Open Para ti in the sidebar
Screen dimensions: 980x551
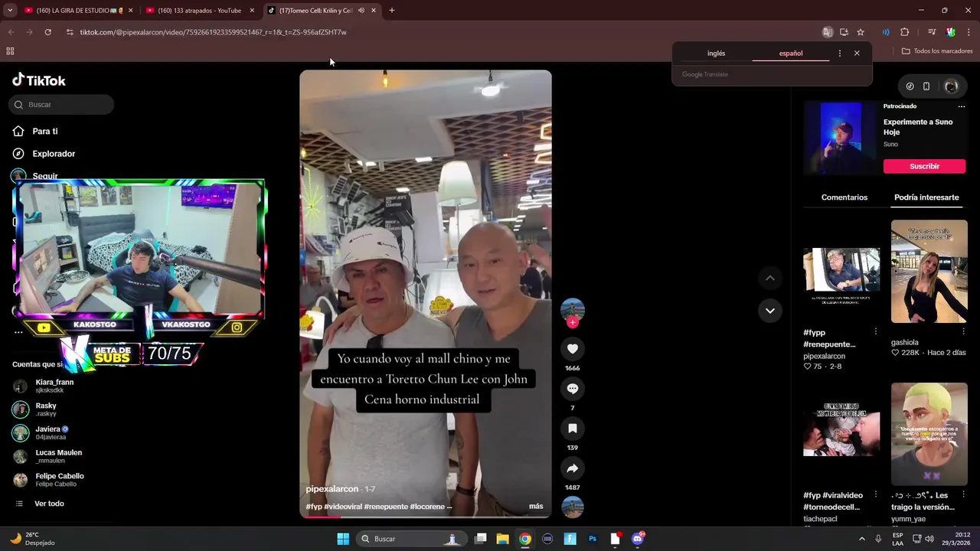coord(45,132)
